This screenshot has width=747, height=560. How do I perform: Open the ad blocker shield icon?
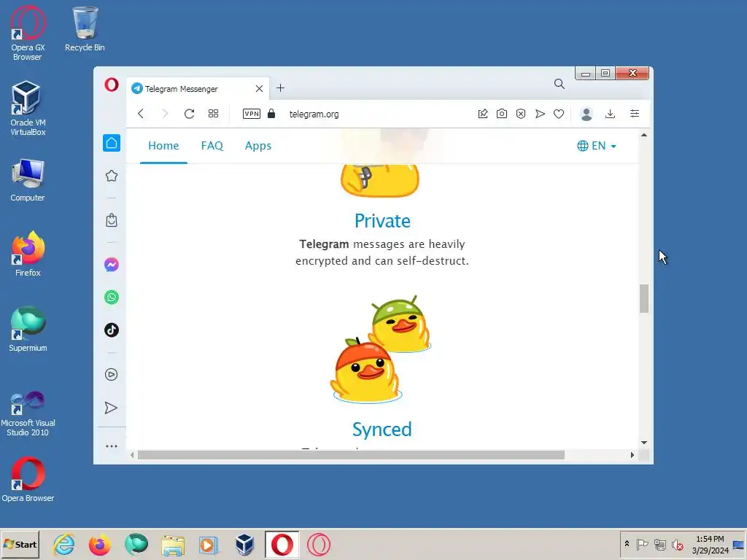coord(521,114)
